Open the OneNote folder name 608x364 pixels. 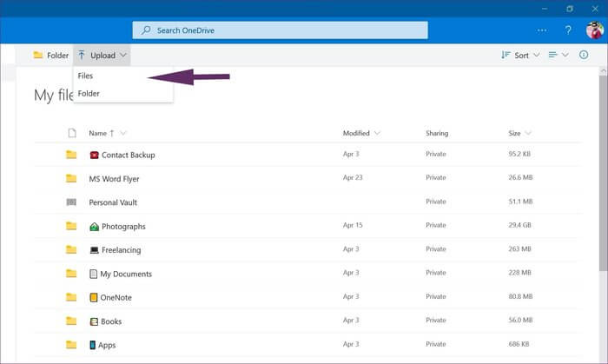point(116,298)
